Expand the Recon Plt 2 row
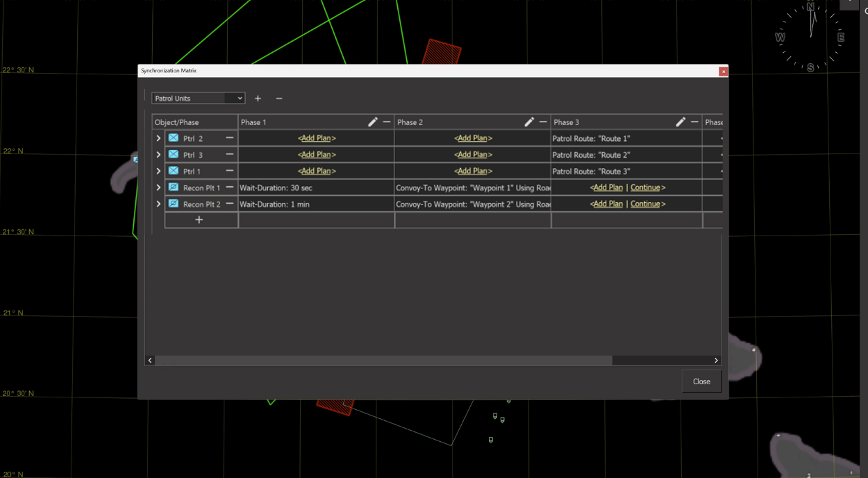This screenshot has height=478, width=868. pyautogui.click(x=158, y=204)
